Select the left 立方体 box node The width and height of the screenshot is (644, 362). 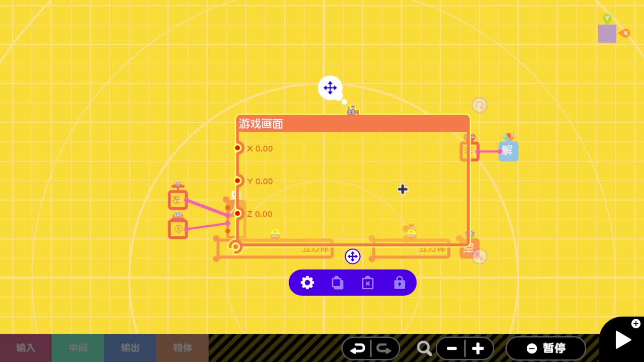tap(275, 249)
